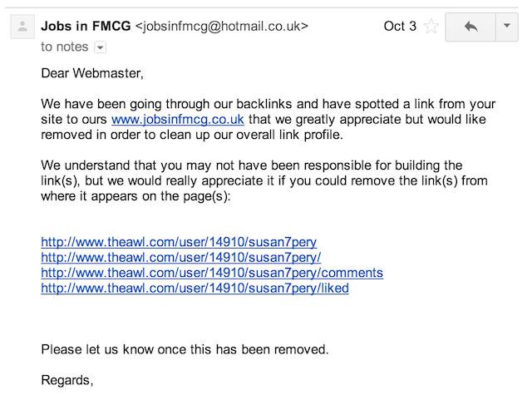Open the susan7pery/ link with trailing slash
532x400 pixels.
pos(181,258)
